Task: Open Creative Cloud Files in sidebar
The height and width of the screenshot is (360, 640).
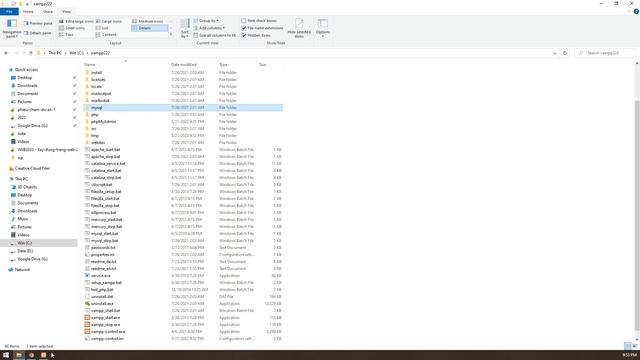Action: 32,168
